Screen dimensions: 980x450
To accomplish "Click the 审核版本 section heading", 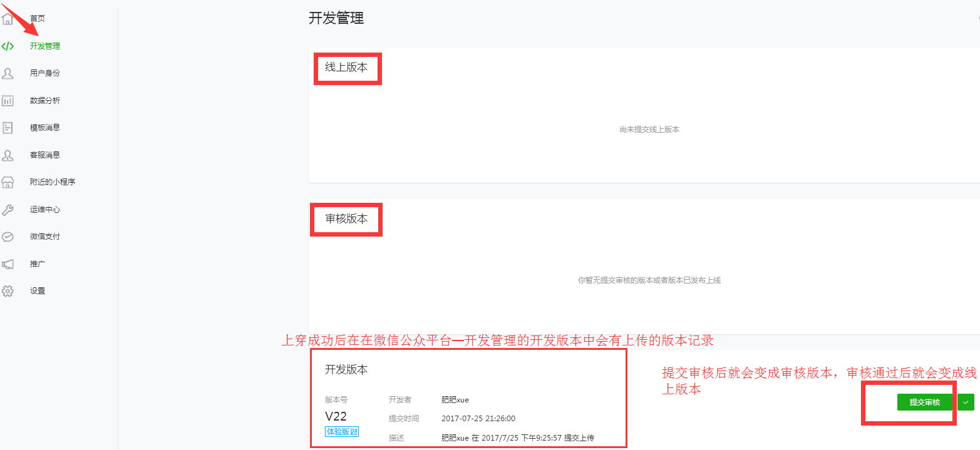I will 346,219.
